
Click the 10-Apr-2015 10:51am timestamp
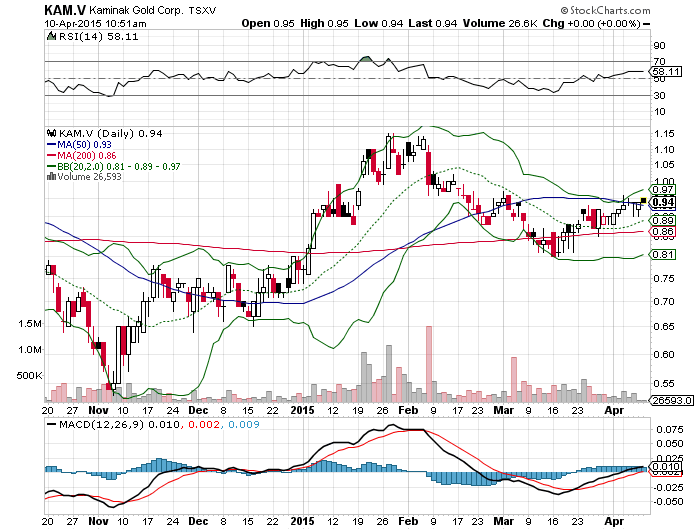click(x=95, y=24)
